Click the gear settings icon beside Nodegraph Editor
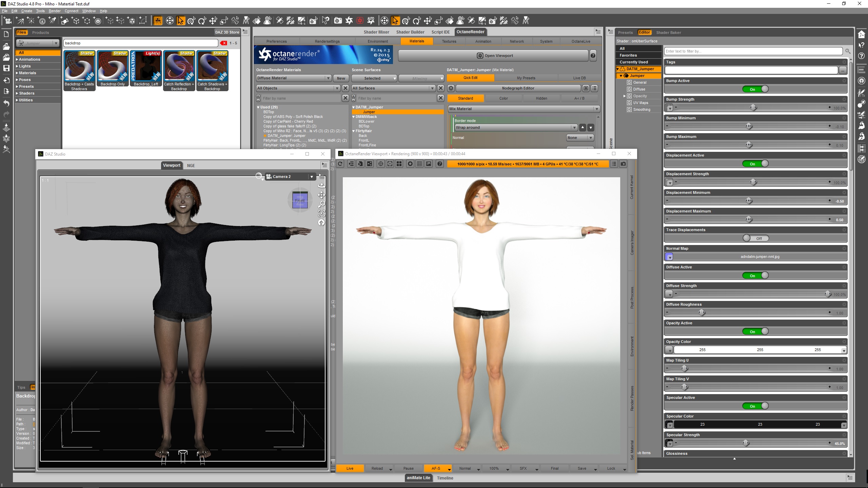868x488 pixels. coord(451,88)
